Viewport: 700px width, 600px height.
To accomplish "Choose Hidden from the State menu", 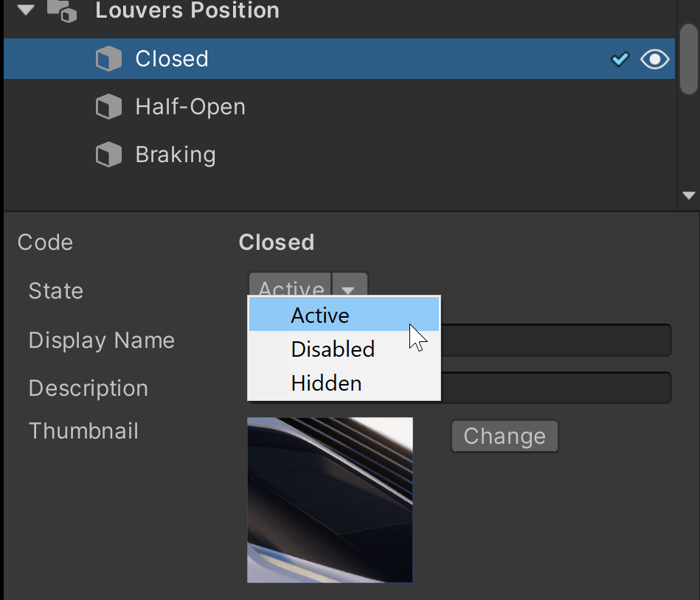I will 326,383.
